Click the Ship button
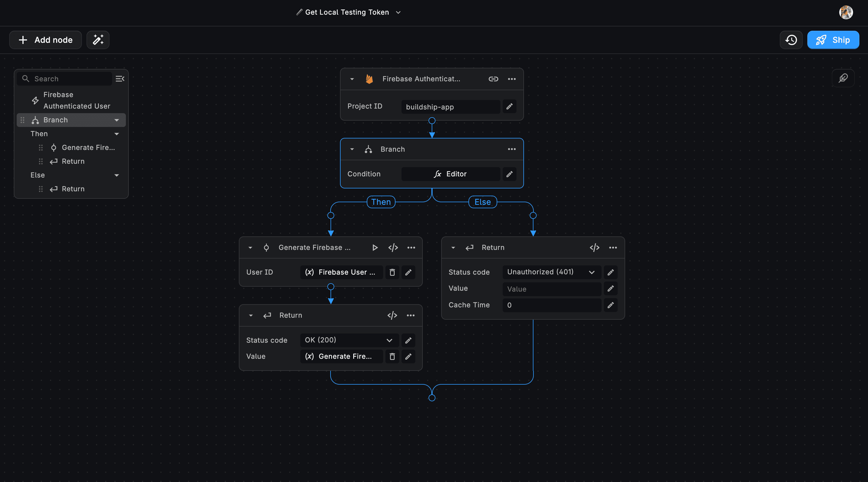 coord(833,40)
